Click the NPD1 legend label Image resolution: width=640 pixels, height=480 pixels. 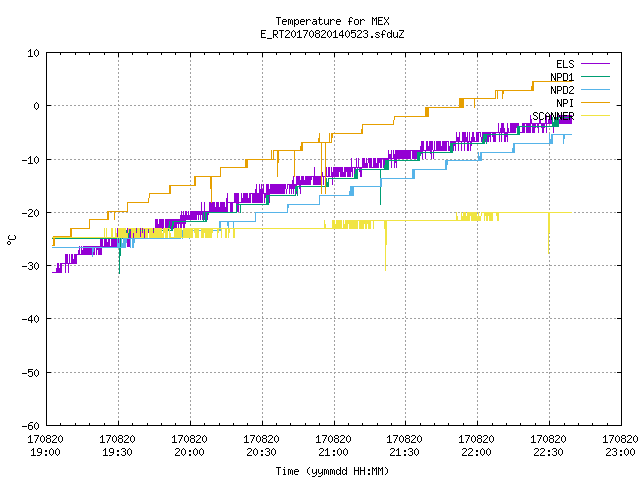[562, 77]
